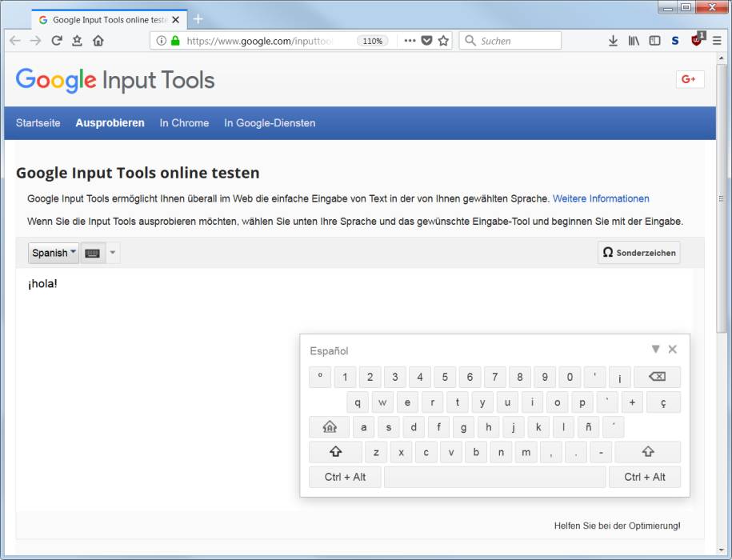The image size is (732, 560).
Task: Click the right Ctrl + Alt key
Action: (x=644, y=477)
